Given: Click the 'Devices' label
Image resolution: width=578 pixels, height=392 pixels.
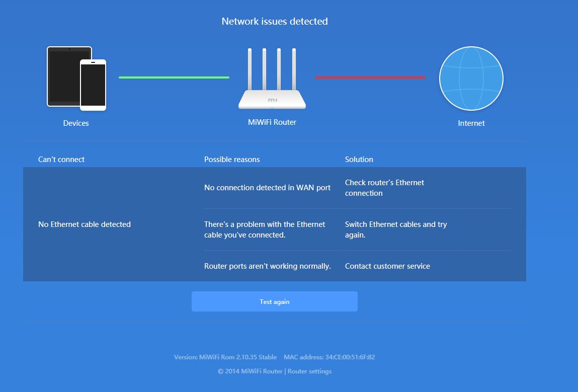Looking at the screenshot, I should click(x=76, y=123).
